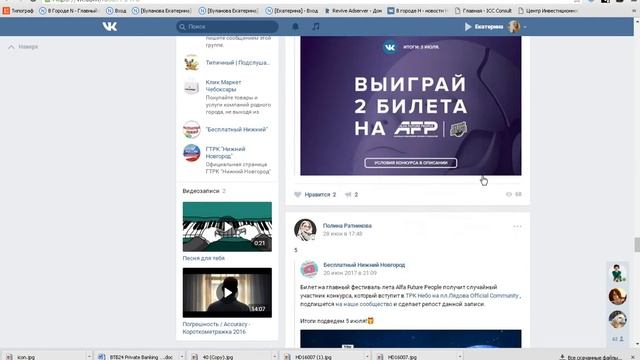The width and height of the screenshot is (640, 360).
Task: Open the В городе N - новости bookmark
Action: 418,11
